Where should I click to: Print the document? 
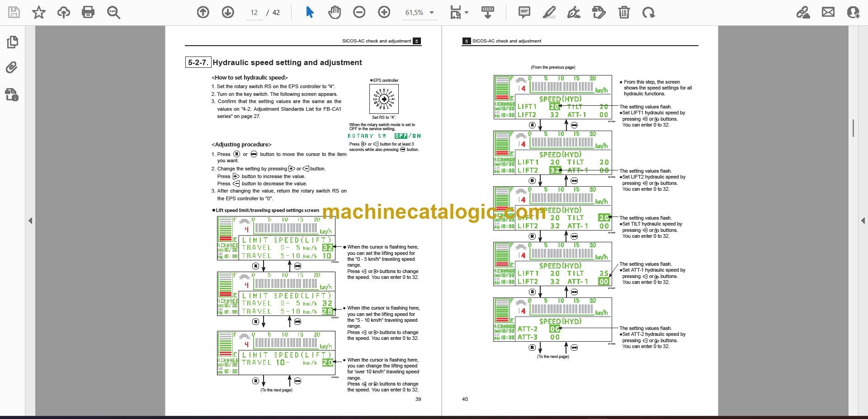point(88,12)
